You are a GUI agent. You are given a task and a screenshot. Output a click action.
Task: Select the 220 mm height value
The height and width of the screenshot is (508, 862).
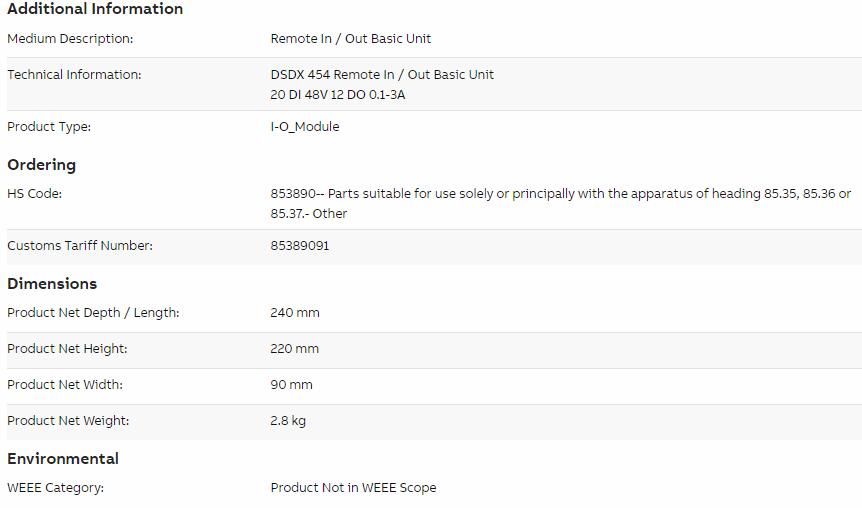click(295, 349)
